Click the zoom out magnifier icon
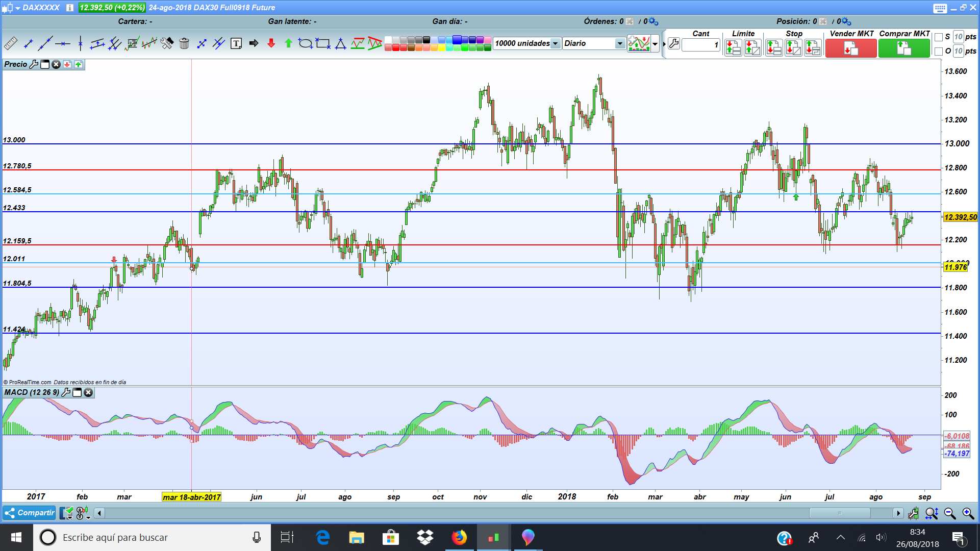 950,513
